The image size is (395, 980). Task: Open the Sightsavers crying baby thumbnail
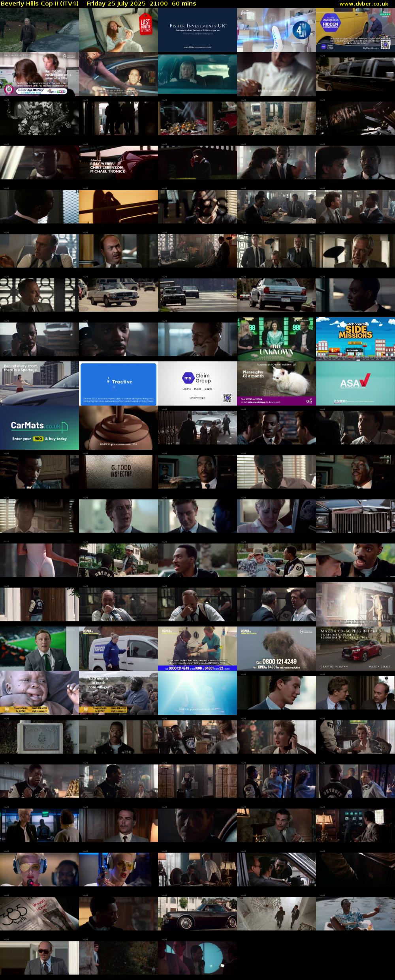click(x=39, y=693)
